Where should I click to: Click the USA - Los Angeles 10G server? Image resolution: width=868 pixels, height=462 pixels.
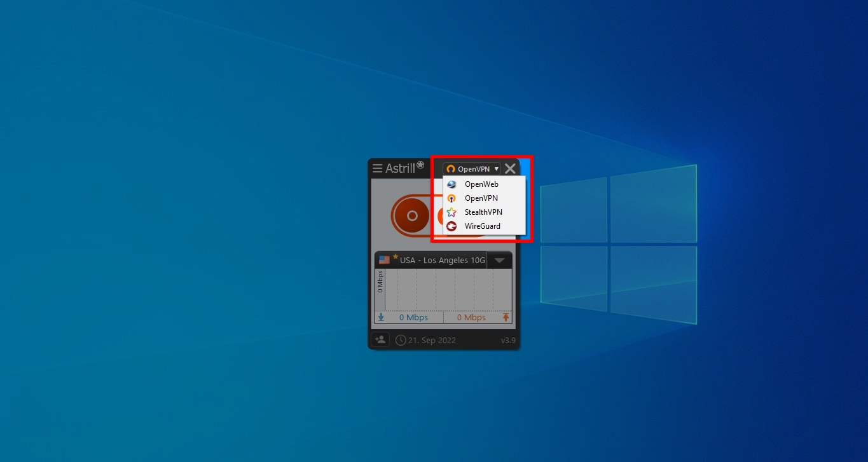[443, 261]
